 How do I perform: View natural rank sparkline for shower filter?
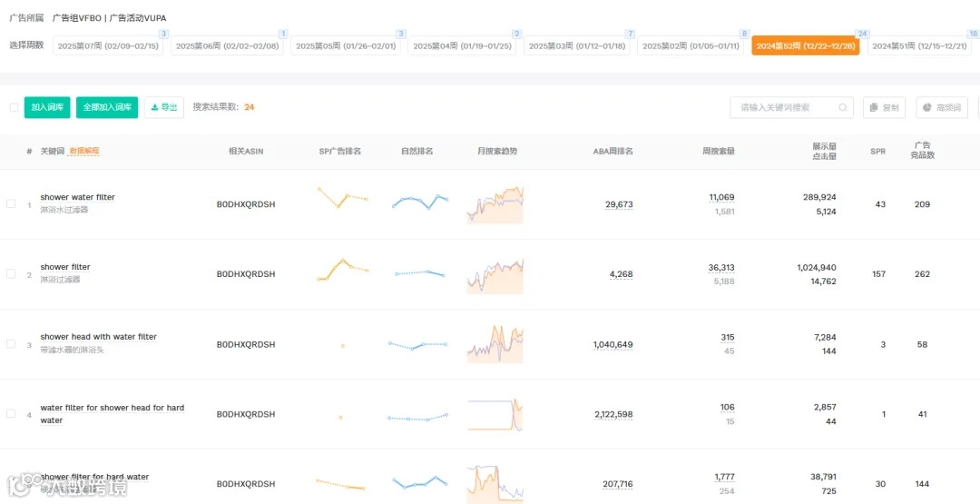(419, 273)
